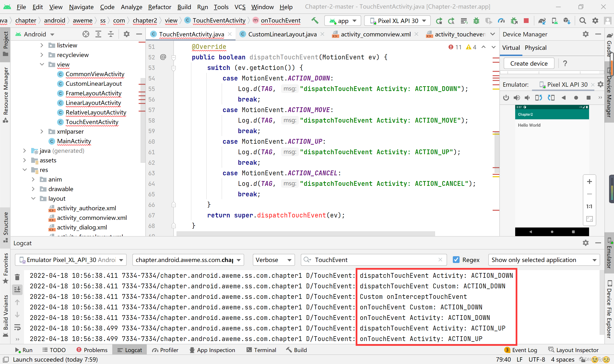Open the Terminal tool window button
This screenshot has width=614, height=364.
(x=261, y=350)
